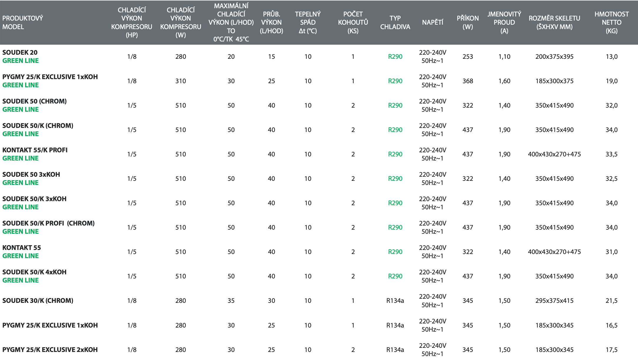Image resolution: width=638 pixels, height=364 pixels.
Task: Click the PŘÍKON (W) column header
Action: [468, 22]
